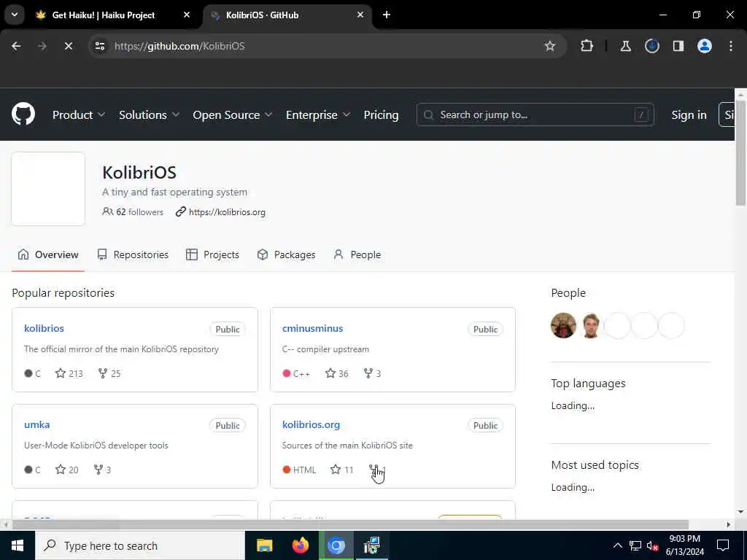View kolibrios.org repo 11 stars
Image resolution: width=747 pixels, height=560 pixels.
(x=341, y=470)
